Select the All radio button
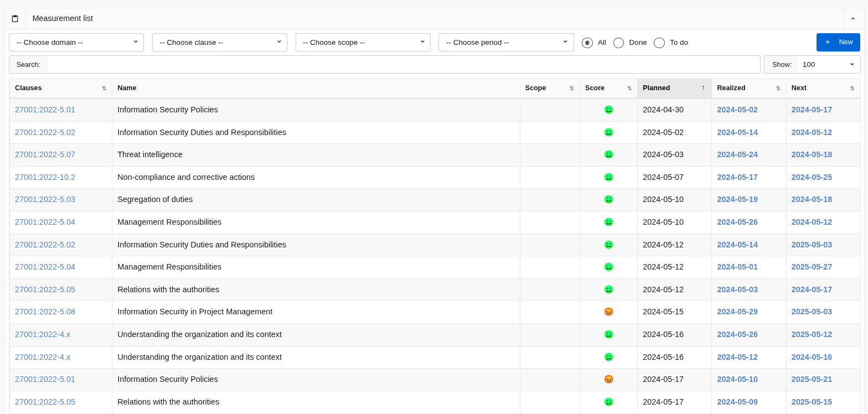The width and height of the screenshot is (868, 414). [x=587, y=43]
